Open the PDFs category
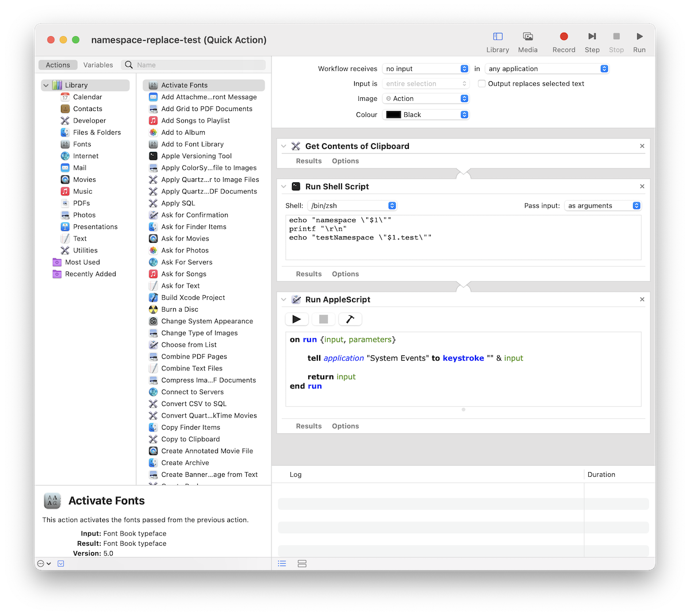The height and width of the screenshot is (616, 690). click(x=81, y=203)
